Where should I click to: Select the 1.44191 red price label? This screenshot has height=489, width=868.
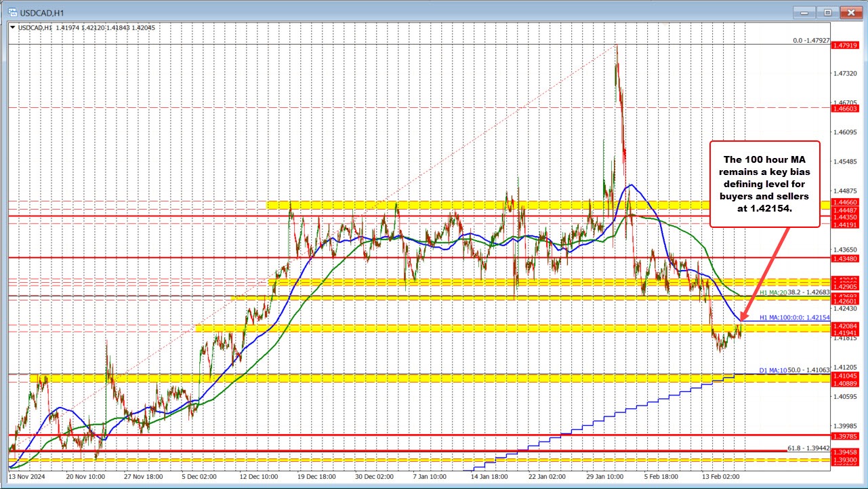tap(845, 224)
